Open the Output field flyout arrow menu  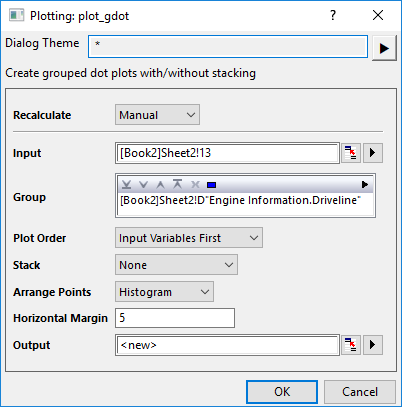(373, 345)
